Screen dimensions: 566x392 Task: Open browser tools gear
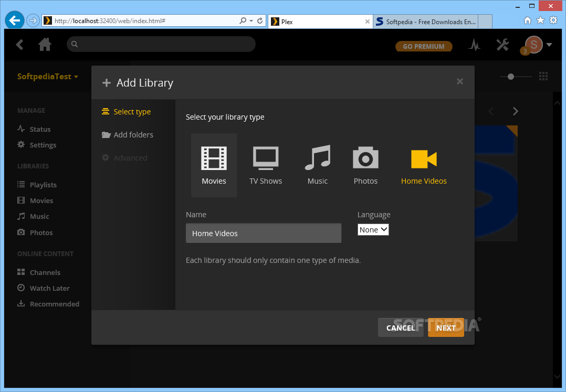(x=553, y=20)
